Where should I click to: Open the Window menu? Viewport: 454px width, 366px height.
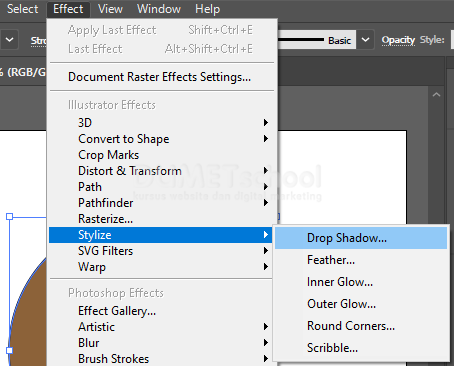click(x=159, y=9)
